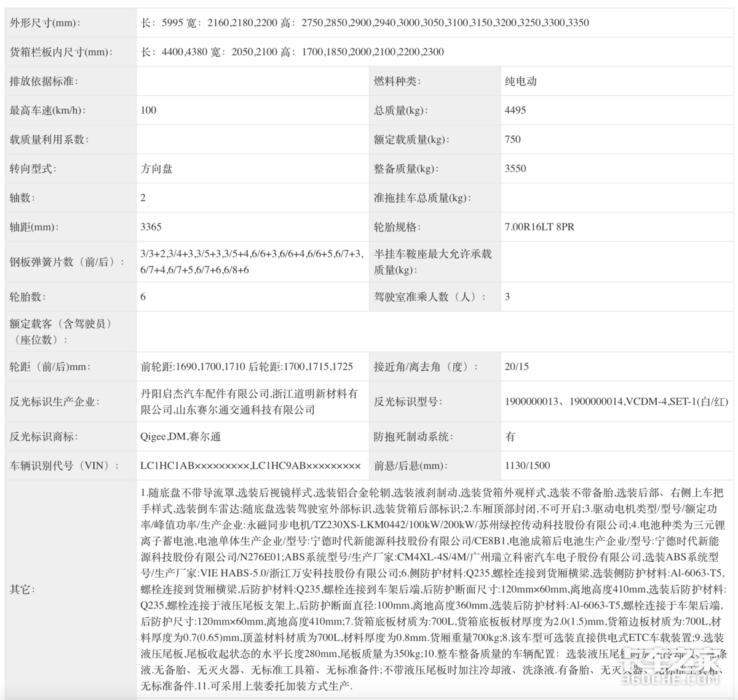This screenshot has width=738, height=700.
Task: Click the 轴距 value 3365
Action: tap(151, 227)
